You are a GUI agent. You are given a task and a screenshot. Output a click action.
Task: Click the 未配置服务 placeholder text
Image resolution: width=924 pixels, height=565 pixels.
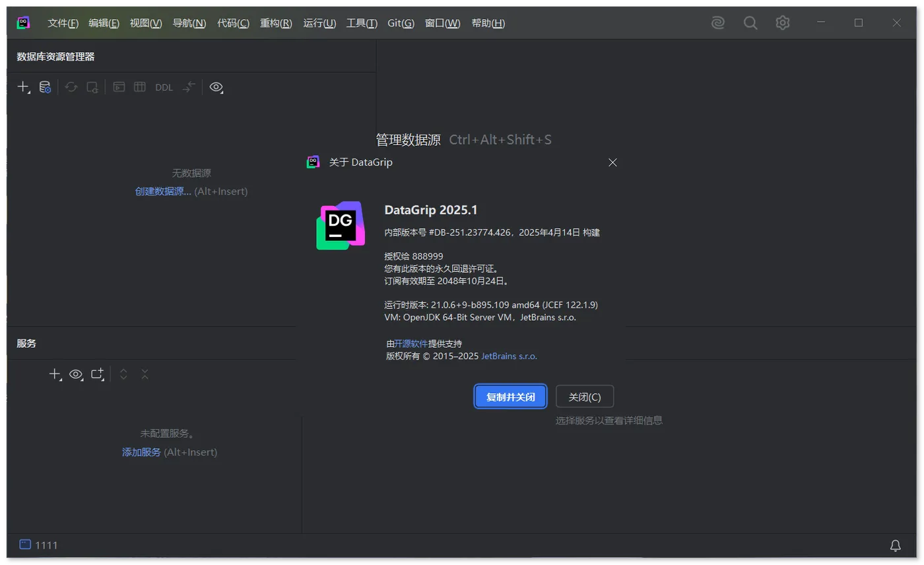click(x=168, y=434)
